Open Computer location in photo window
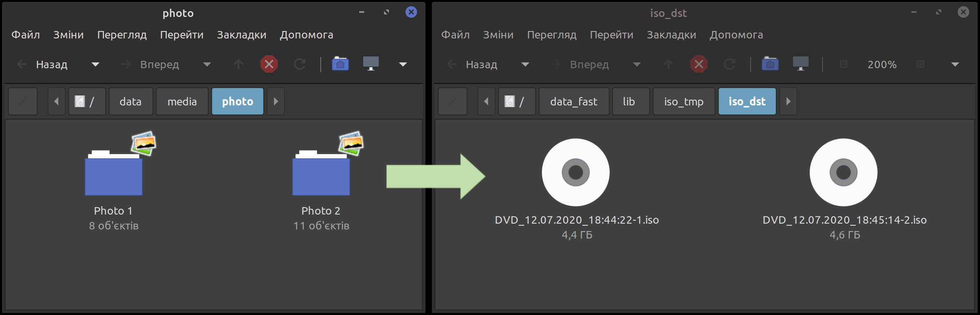 (371, 64)
